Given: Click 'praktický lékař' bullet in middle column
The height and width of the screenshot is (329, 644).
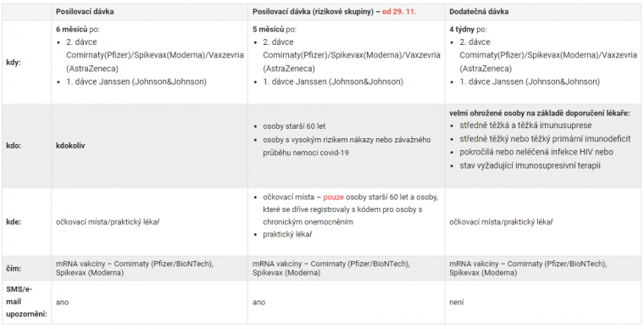Looking at the screenshot, I should point(287,235).
